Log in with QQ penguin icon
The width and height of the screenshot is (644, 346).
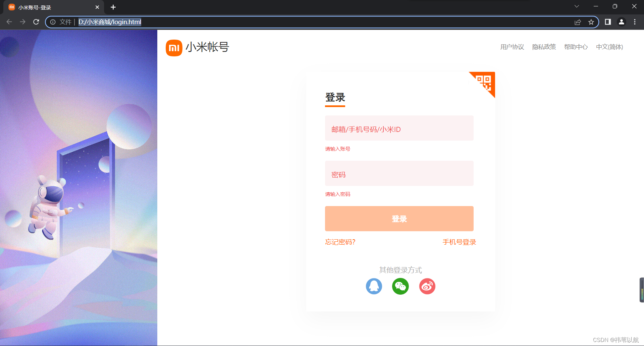[374, 286]
